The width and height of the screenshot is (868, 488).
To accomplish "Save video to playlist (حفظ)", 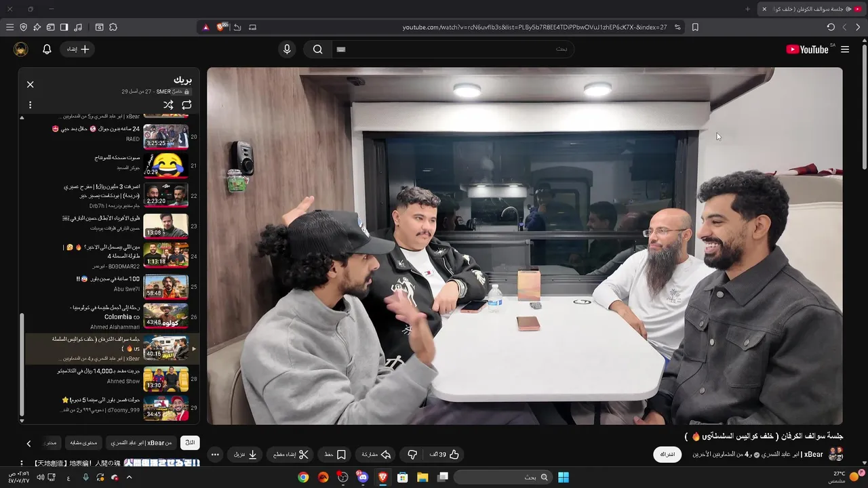I will [x=335, y=455].
